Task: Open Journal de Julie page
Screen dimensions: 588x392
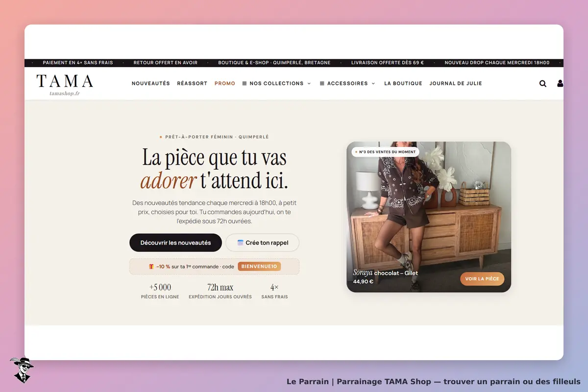Action: 456,83
